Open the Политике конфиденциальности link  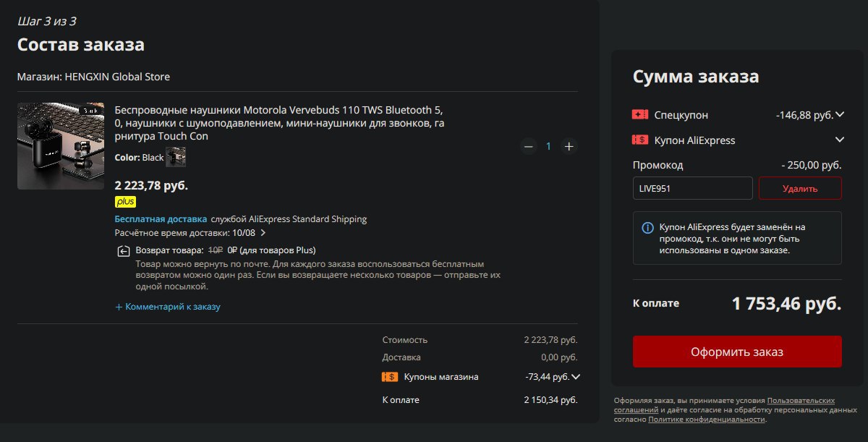point(706,420)
